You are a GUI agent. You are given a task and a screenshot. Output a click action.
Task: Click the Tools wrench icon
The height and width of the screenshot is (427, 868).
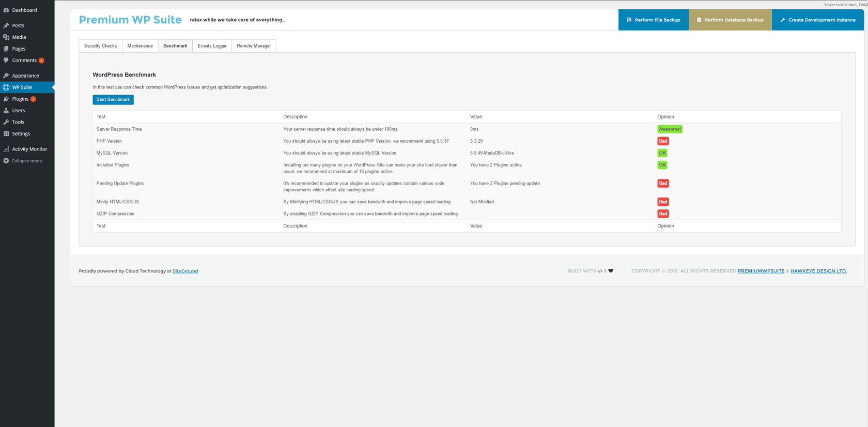click(6, 122)
